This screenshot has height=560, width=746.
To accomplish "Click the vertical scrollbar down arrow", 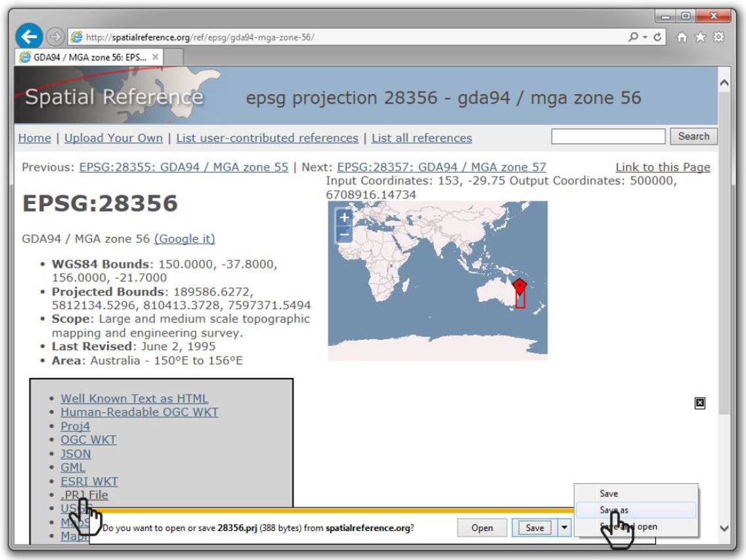I will click(724, 528).
